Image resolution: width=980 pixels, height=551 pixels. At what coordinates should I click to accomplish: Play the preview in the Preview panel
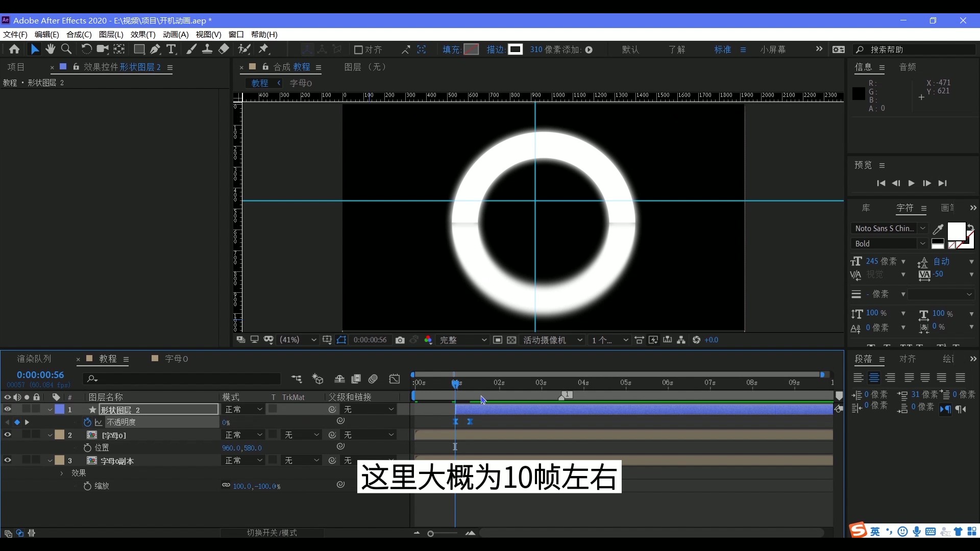(x=912, y=183)
